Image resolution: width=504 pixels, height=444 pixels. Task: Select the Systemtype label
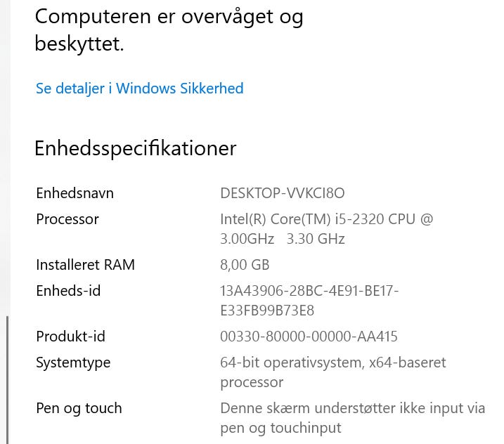click(73, 363)
